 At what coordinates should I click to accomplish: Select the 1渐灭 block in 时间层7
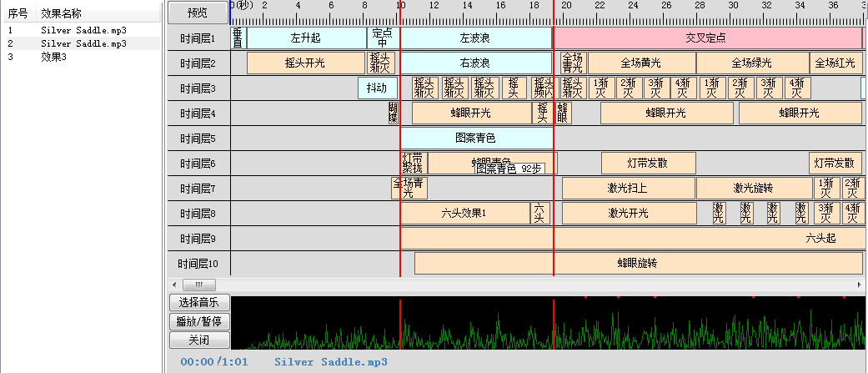(826, 189)
